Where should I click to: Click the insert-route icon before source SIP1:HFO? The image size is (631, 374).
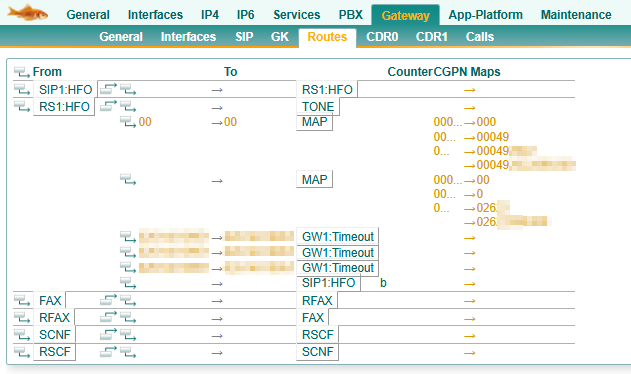[x=22, y=90]
